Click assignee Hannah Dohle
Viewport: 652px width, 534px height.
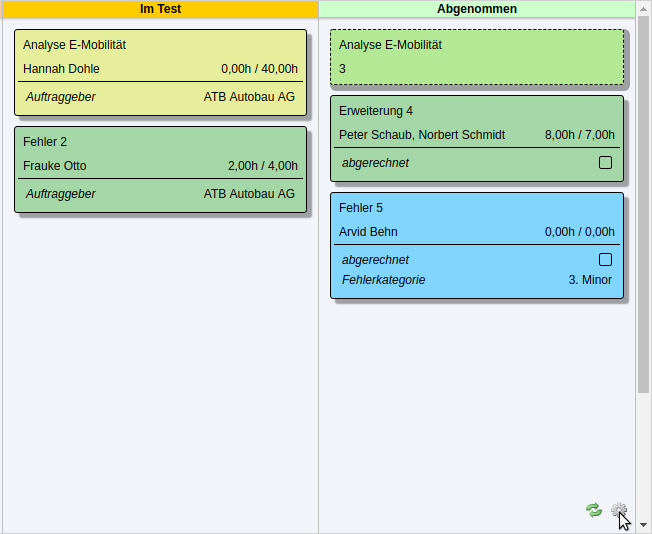pyautogui.click(x=61, y=69)
